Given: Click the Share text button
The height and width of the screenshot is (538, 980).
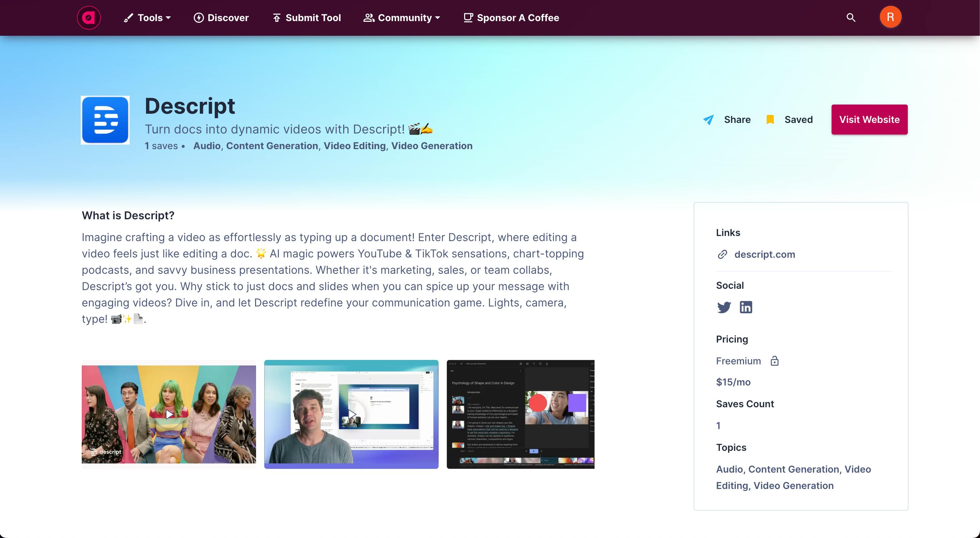Looking at the screenshot, I should [737, 120].
